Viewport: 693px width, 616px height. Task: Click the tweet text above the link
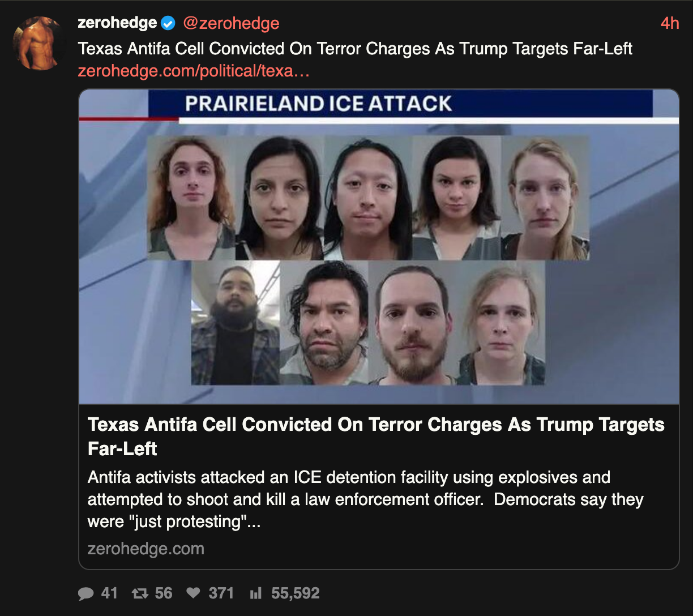pos(355,49)
